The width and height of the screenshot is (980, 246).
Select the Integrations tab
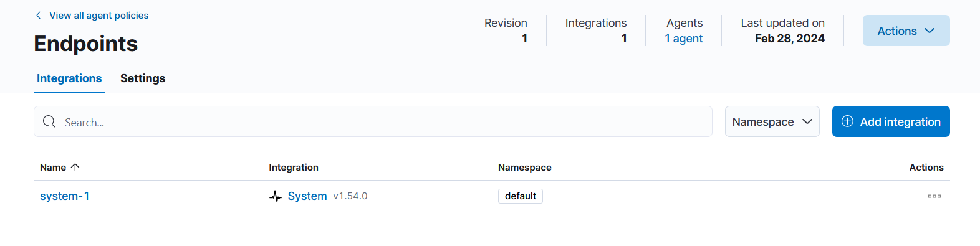pos(69,78)
